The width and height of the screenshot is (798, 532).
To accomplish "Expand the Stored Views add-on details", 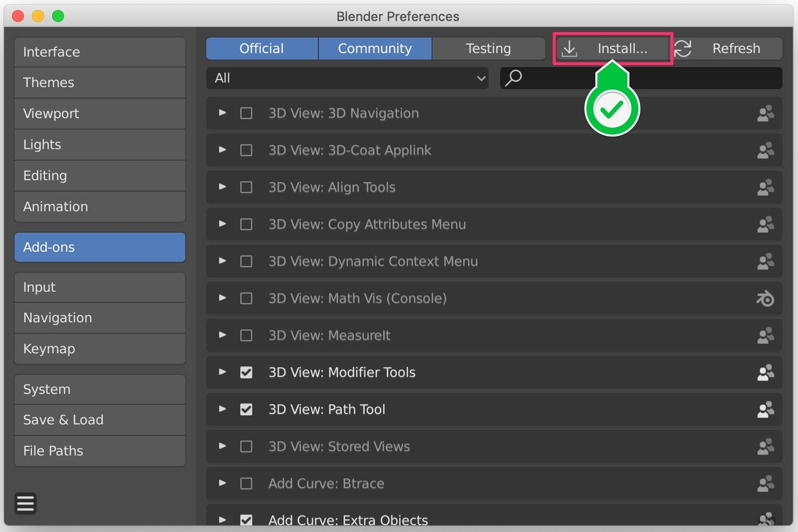I will (223, 446).
